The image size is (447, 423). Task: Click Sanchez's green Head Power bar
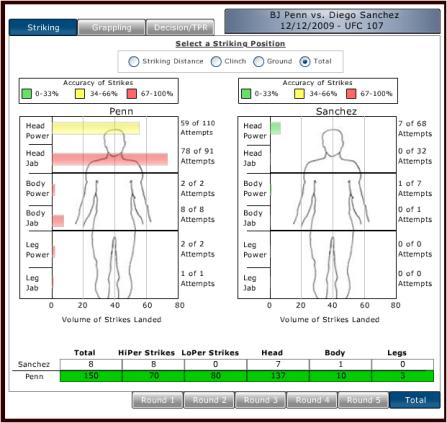click(276, 128)
